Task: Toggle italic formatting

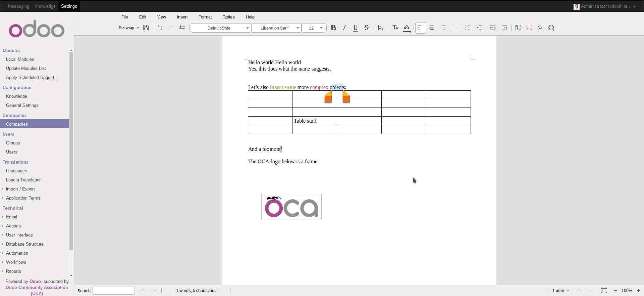Action: (x=344, y=28)
